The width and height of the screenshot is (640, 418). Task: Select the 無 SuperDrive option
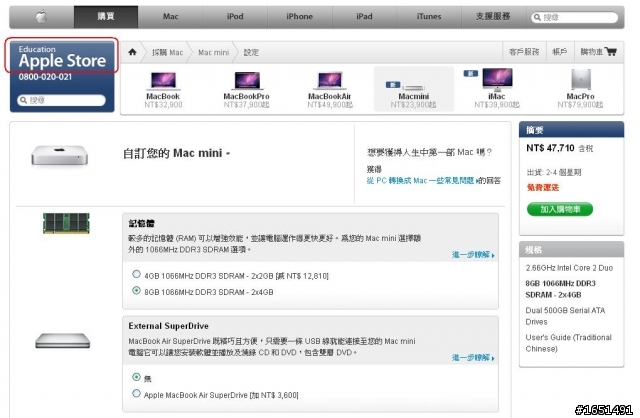click(x=136, y=377)
